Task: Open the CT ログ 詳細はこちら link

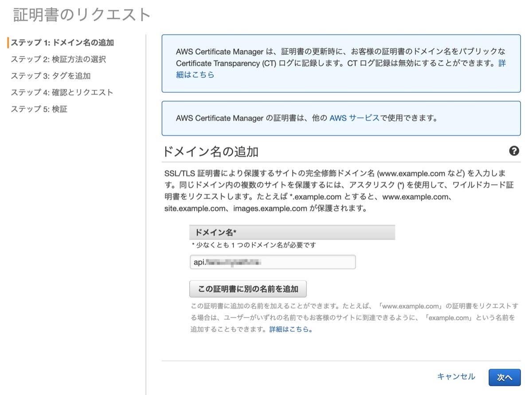Action: click(195, 75)
